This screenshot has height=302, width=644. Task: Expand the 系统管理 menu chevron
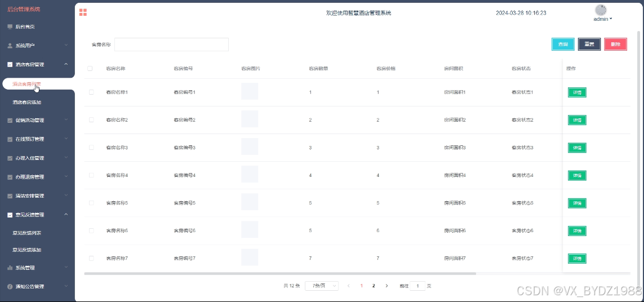click(66, 267)
